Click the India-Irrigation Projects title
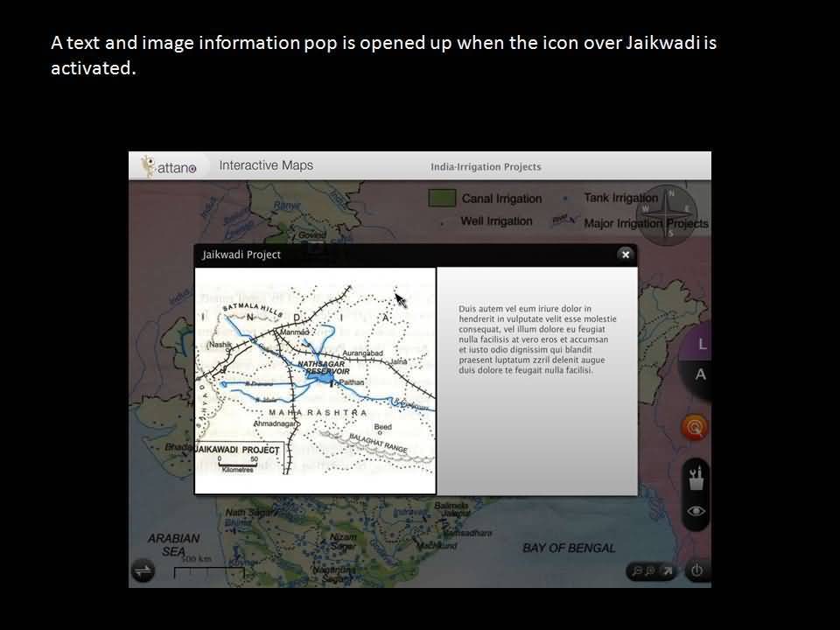840x630 pixels. click(486, 167)
